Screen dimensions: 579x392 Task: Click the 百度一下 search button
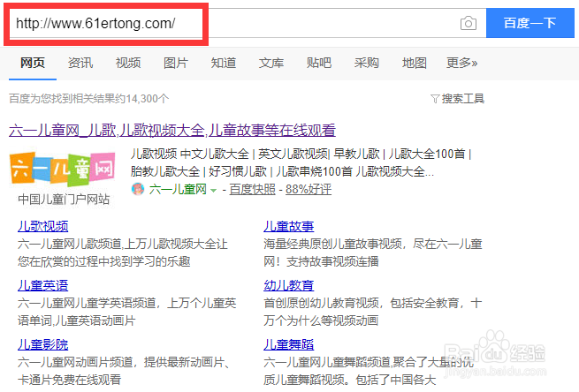[529, 23]
